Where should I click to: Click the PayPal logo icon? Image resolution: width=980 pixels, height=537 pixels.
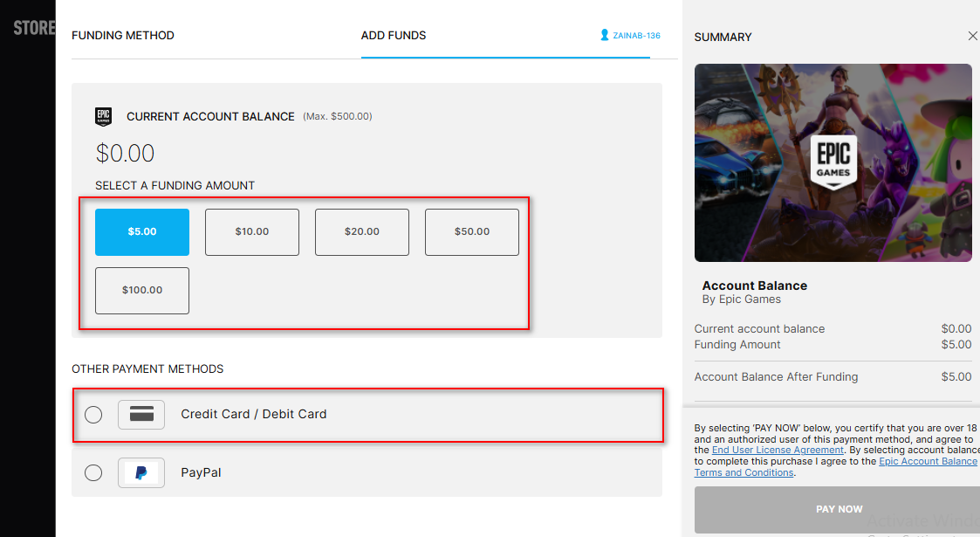point(140,472)
